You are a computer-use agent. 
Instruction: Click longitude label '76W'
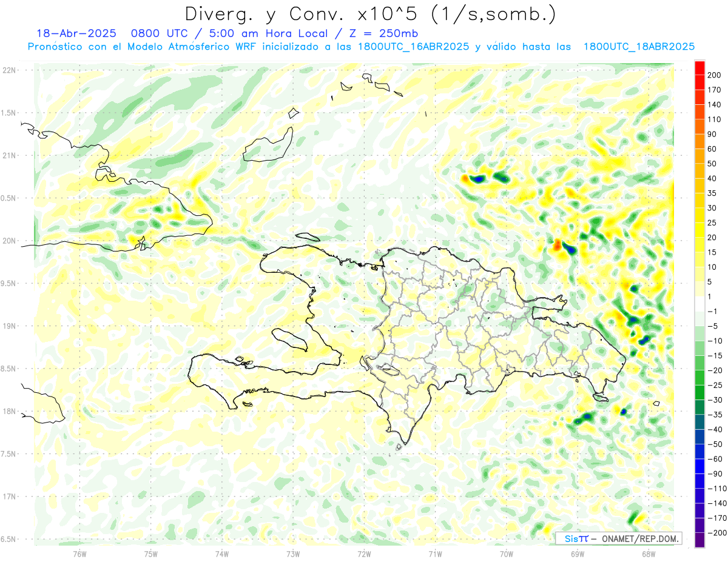(80, 554)
